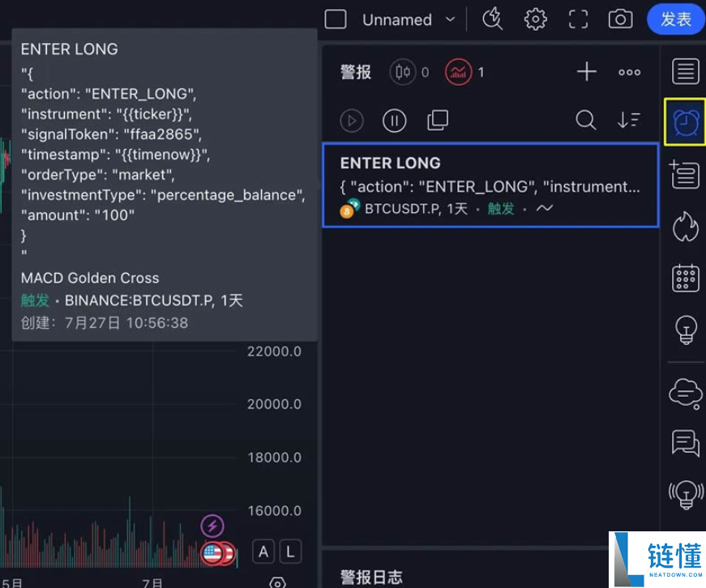The image size is (706, 588).
Task: Open chart settings gear icon
Action: click(535, 19)
